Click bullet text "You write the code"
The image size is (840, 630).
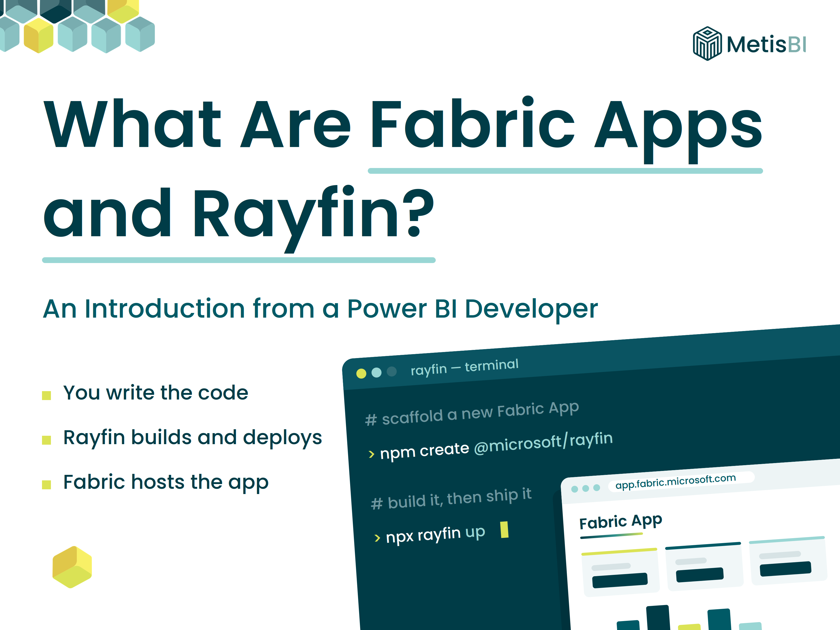point(156,393)
